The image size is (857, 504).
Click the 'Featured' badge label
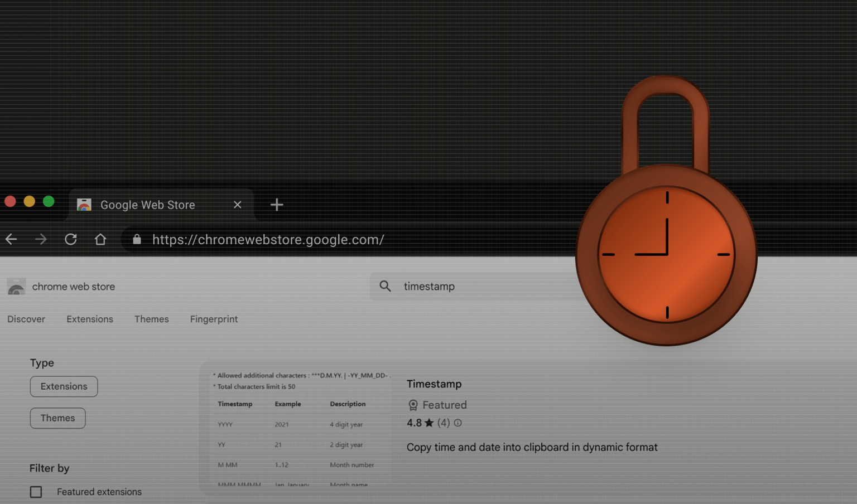445,405
